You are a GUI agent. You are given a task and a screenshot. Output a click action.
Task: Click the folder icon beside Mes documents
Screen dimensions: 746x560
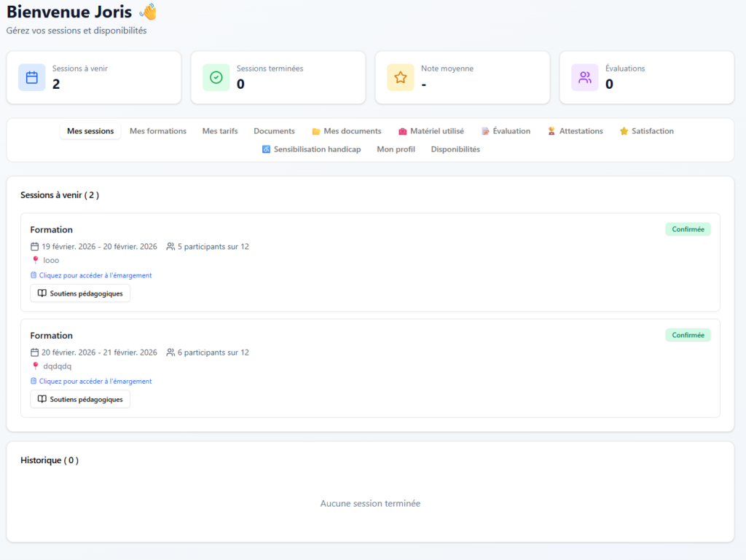(316, 132)
